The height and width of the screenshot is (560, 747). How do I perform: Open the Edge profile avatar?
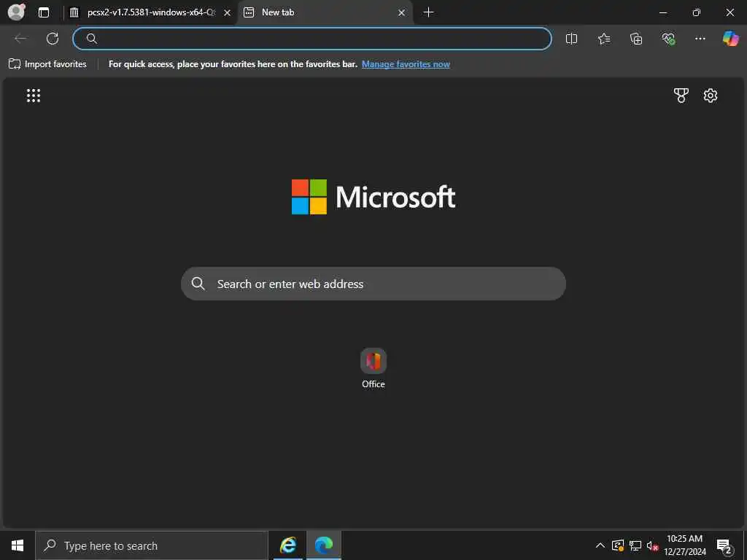16,12
